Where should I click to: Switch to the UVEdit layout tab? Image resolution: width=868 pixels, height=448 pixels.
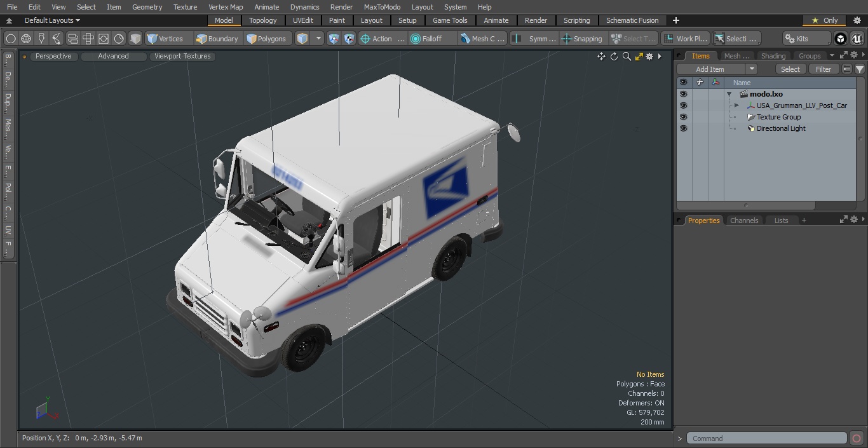[303, 20]
